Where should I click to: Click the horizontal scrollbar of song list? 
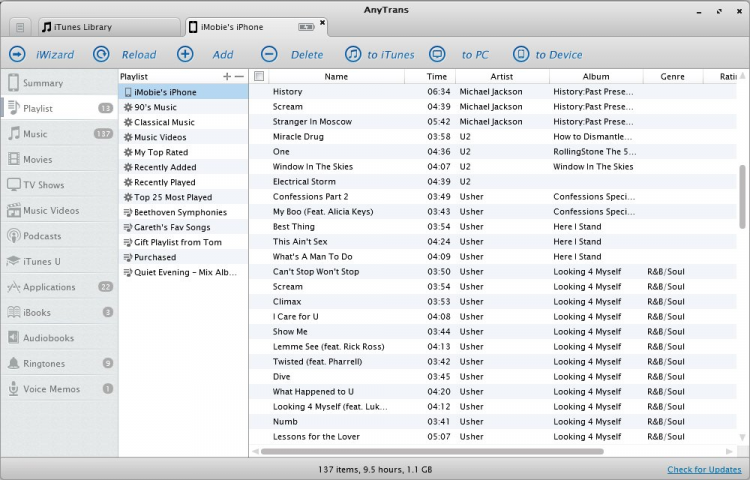click(x=430, y=451)
